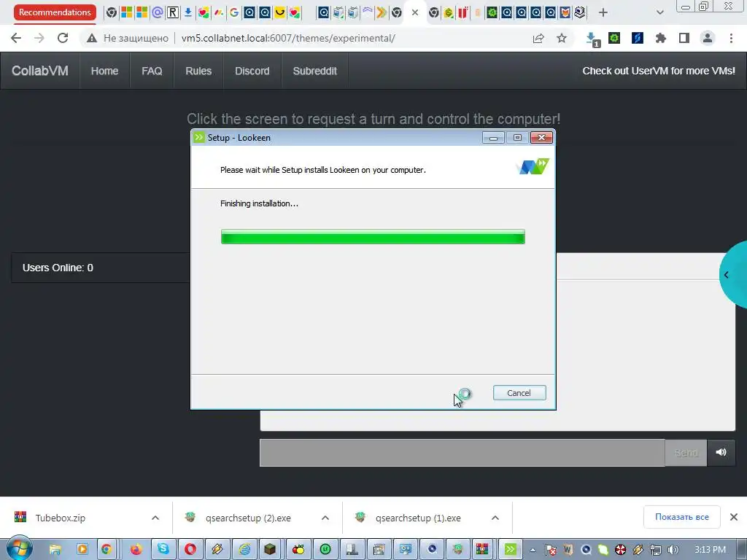Open the Windows Start menu
The width and height of the screenshot is (747, 560).
20,548
